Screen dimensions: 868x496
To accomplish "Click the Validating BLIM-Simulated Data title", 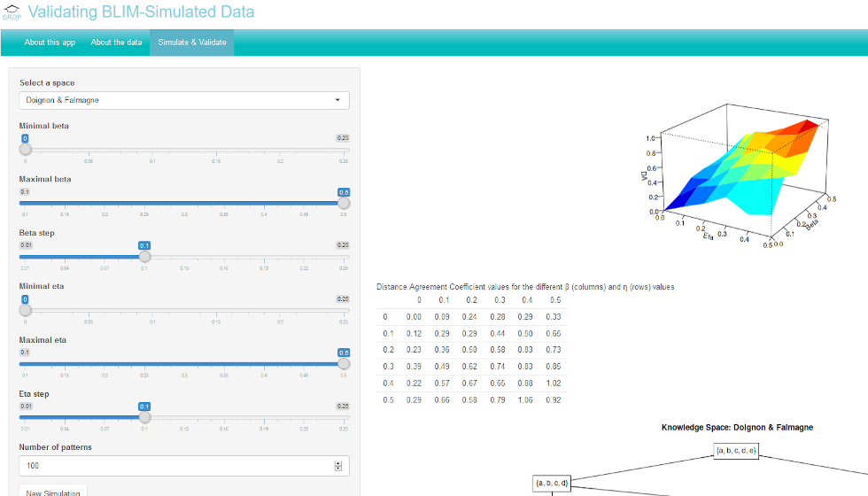I will pos(141,12).
